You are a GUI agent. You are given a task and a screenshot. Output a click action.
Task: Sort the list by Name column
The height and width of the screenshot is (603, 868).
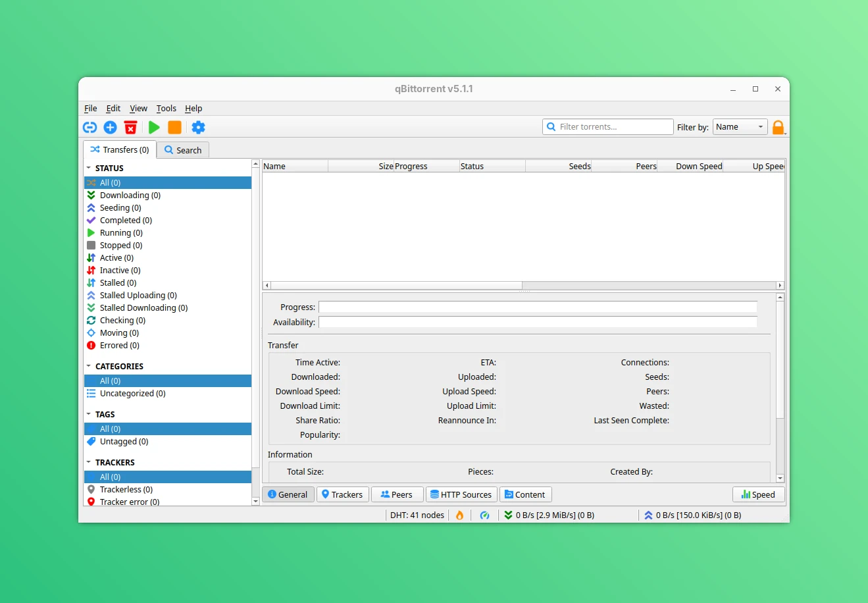tap(295, 166)
